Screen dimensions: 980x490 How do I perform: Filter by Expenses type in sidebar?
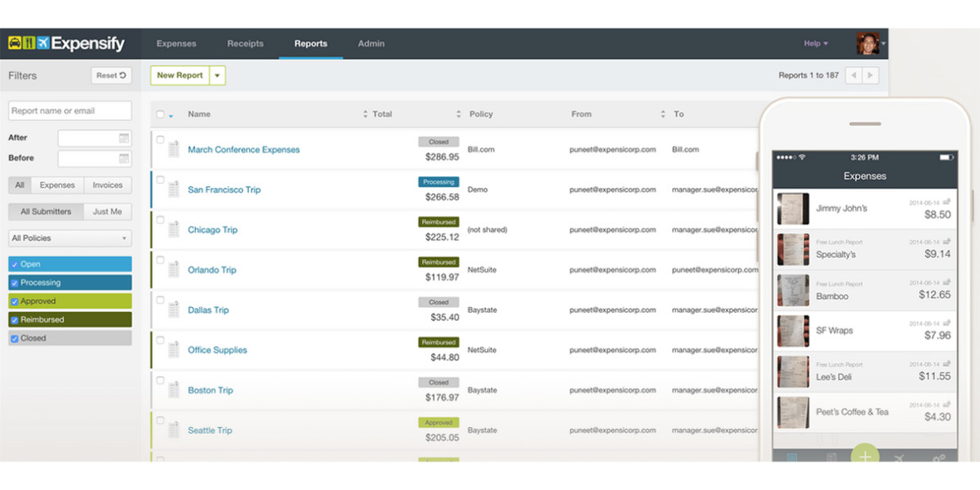pos(57,185)
